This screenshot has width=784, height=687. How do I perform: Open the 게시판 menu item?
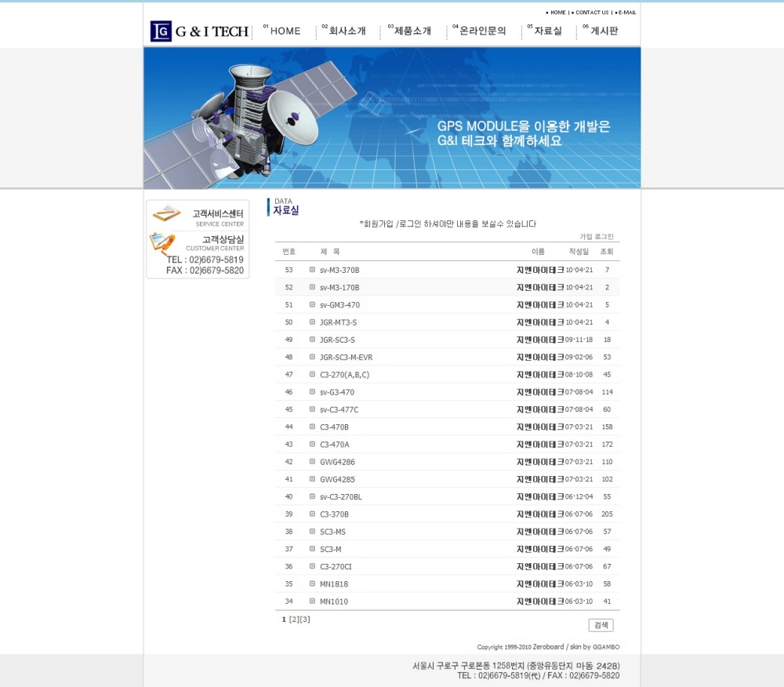[604, 31]
